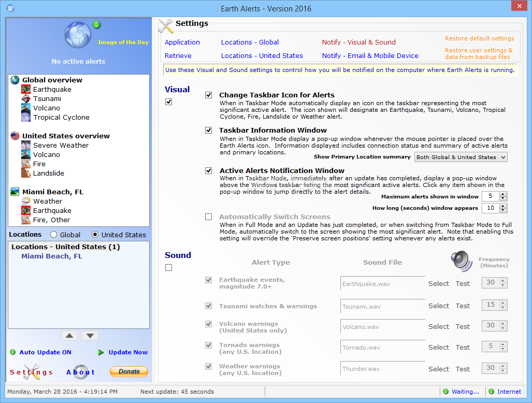The image size is (532, 403).
Task: Uncheck Taskbar Information Window
Action: [209, 130]
